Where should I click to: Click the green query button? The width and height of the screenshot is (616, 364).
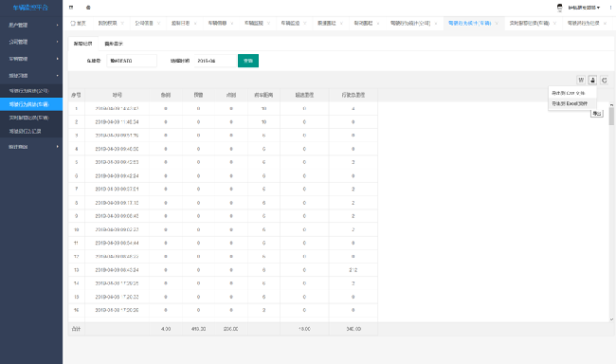click(248, 61)
